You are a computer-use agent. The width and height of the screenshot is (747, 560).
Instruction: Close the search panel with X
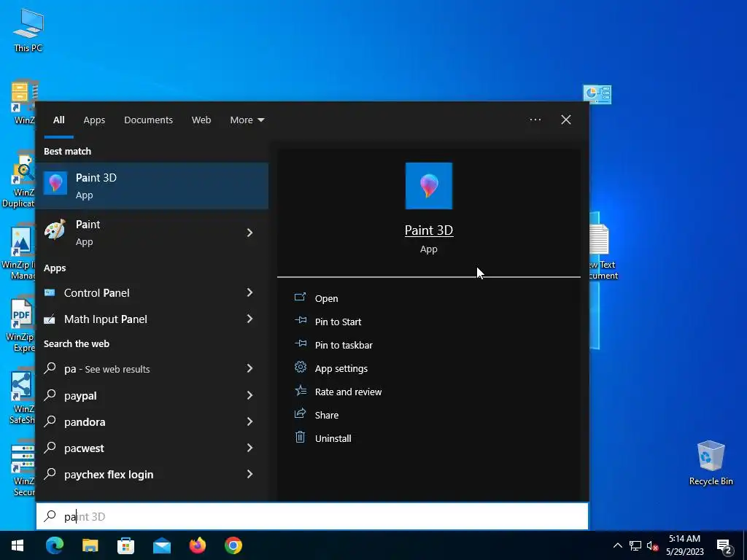(x=566, y=120)
